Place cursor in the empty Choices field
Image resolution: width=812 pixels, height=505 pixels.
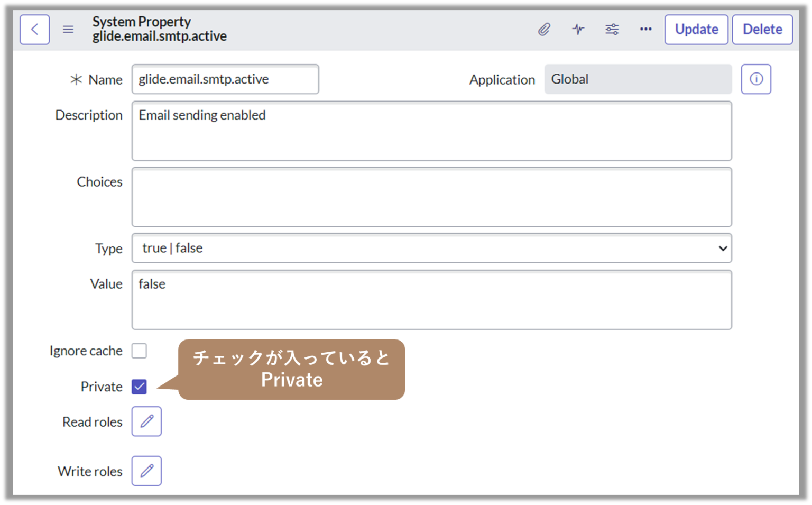(x=431, y=197)
